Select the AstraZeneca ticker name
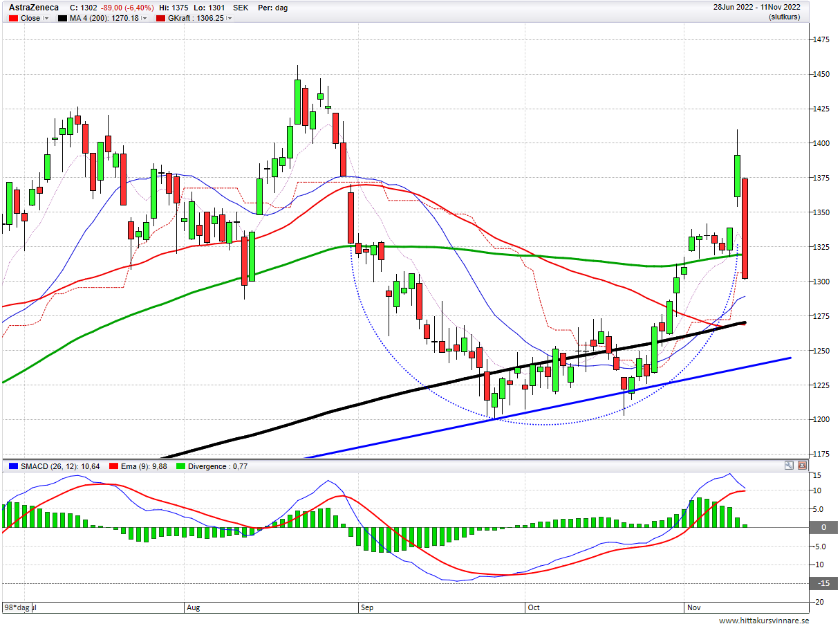 33,8
